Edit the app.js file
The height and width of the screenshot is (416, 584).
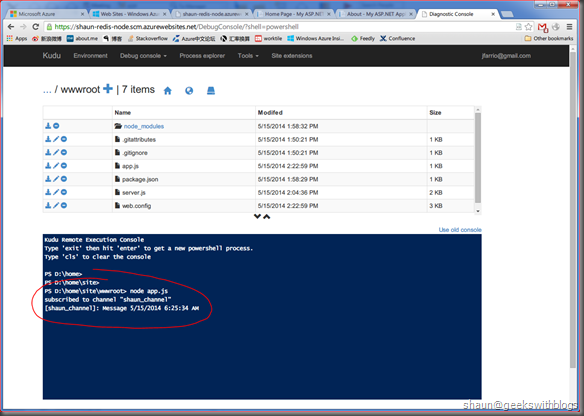click(56, 166)
